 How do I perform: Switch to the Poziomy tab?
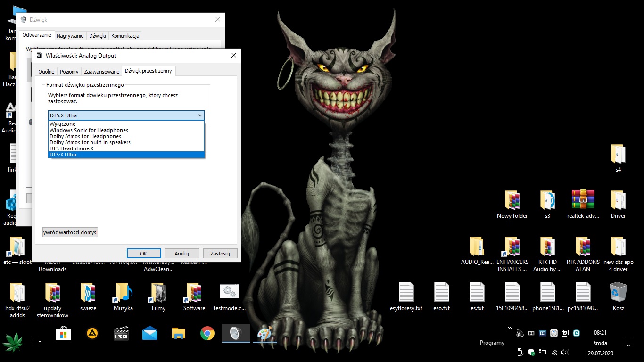[69, 72]
